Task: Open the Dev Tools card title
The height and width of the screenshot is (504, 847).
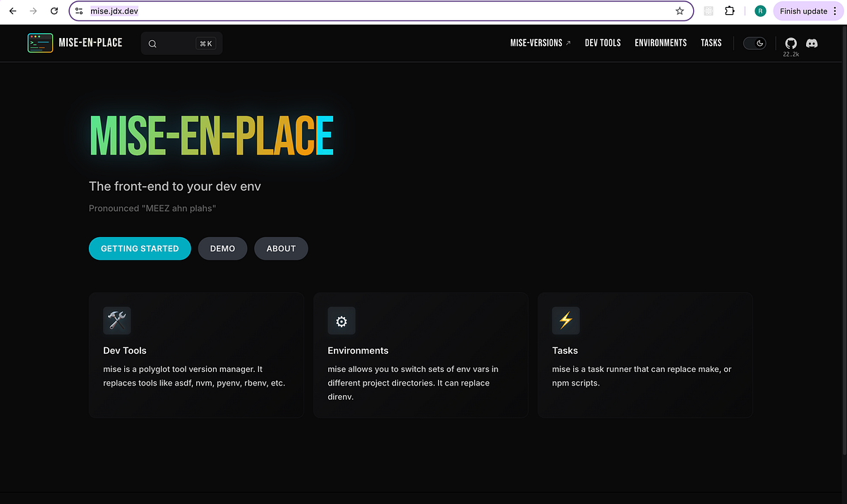Action: pos(125,351)
